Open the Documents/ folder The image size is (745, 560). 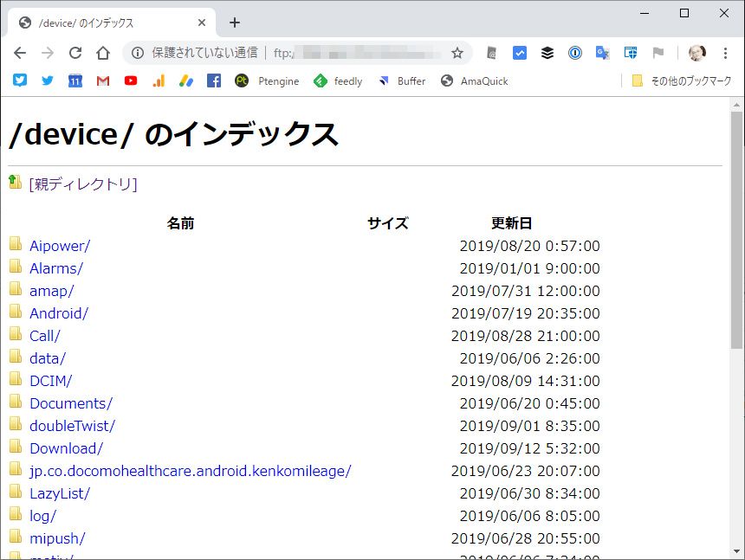pos(71,403)
